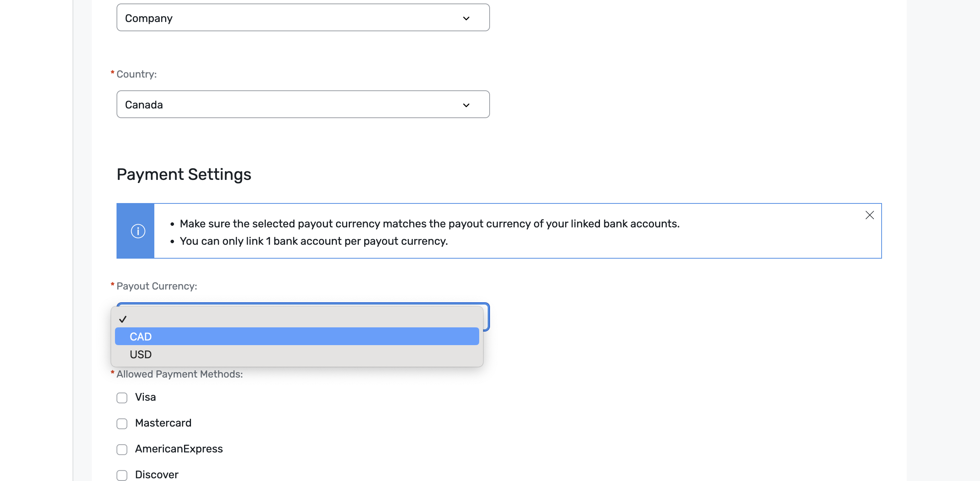Toggle the Discover payment checkbox
980x481 pixels.
click(122, 475)
